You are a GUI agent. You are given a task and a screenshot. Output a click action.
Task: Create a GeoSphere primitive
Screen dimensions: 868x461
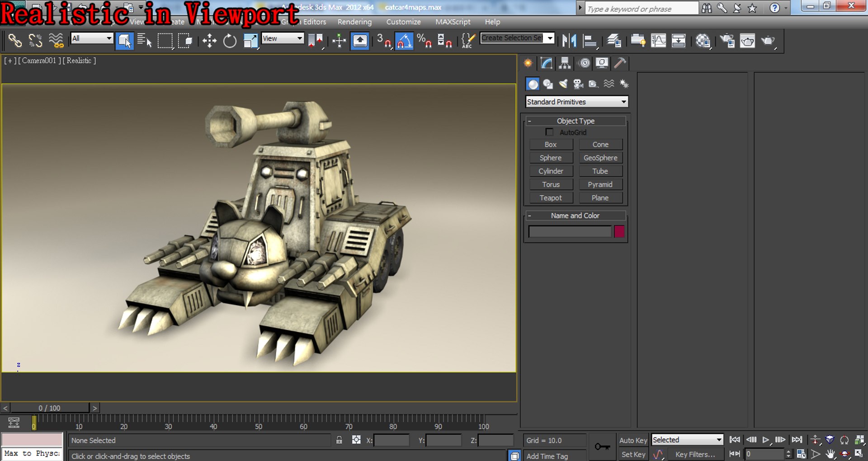(600, 158)
